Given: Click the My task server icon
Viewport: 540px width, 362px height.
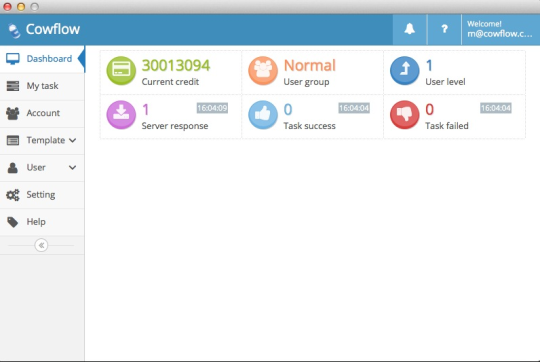Looking at the screenshot, I should (x=13, y=86).
